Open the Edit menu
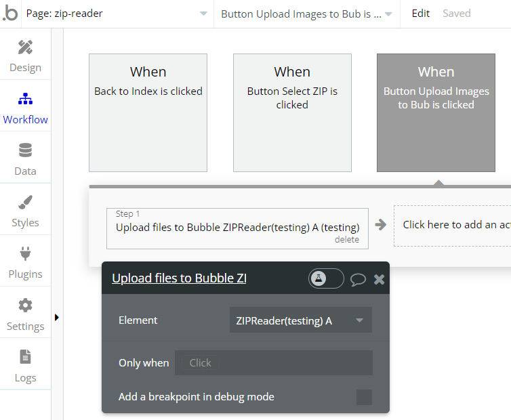Image resolution: width=511 pixels, height=420 pixels. (421, 14)
